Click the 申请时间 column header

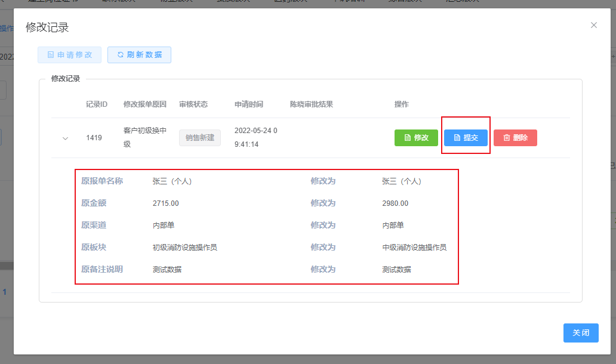(249, 104)
